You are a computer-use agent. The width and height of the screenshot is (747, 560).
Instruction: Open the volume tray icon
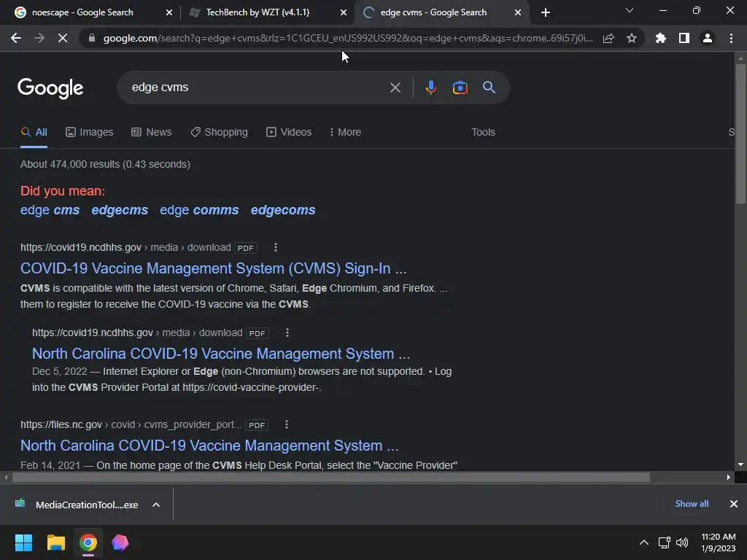point(682,542)
